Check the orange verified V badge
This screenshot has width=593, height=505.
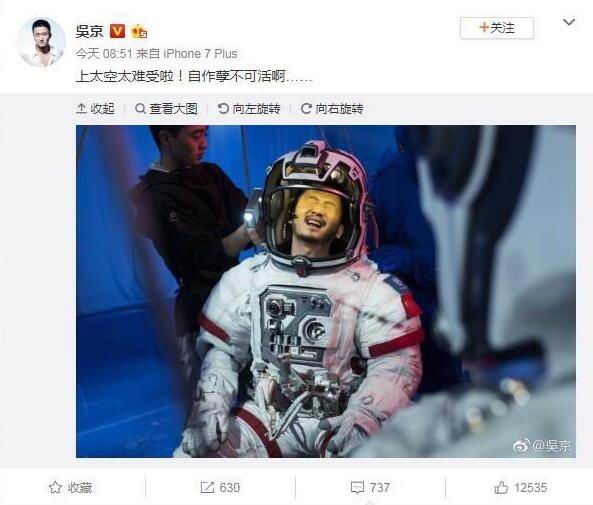point(117,31)
